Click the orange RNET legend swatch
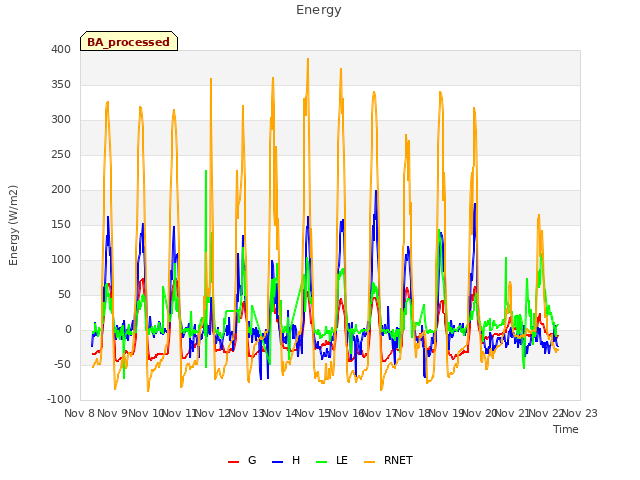The image size is (640, 480). pyautogui.click(x=369, y=462)
